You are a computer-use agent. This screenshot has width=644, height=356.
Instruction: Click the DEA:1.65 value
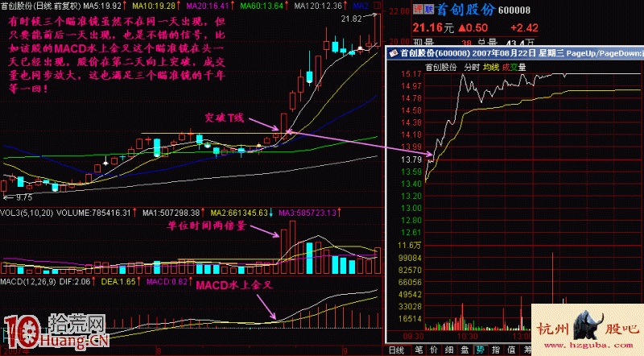[x=118, y=282]
